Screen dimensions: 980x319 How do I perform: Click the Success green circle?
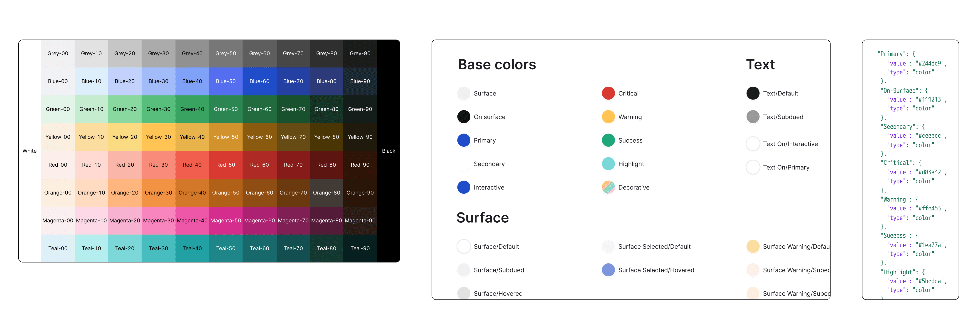[608, 140]
